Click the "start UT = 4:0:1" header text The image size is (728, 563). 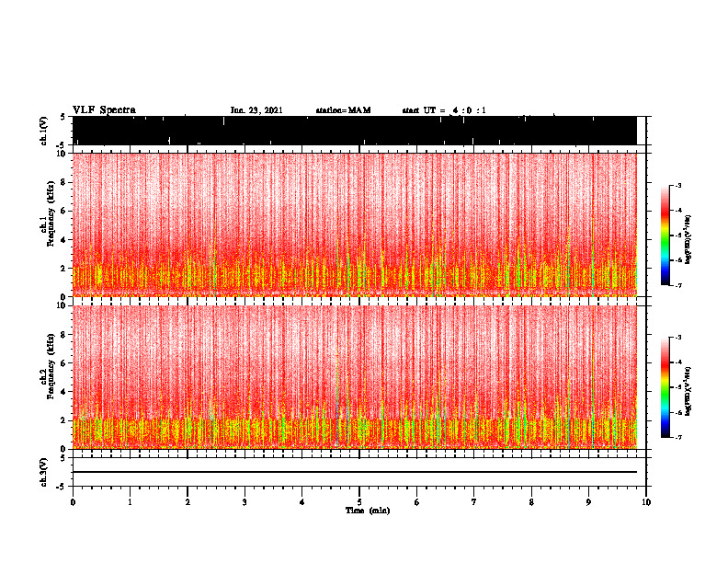click(444, 110)
